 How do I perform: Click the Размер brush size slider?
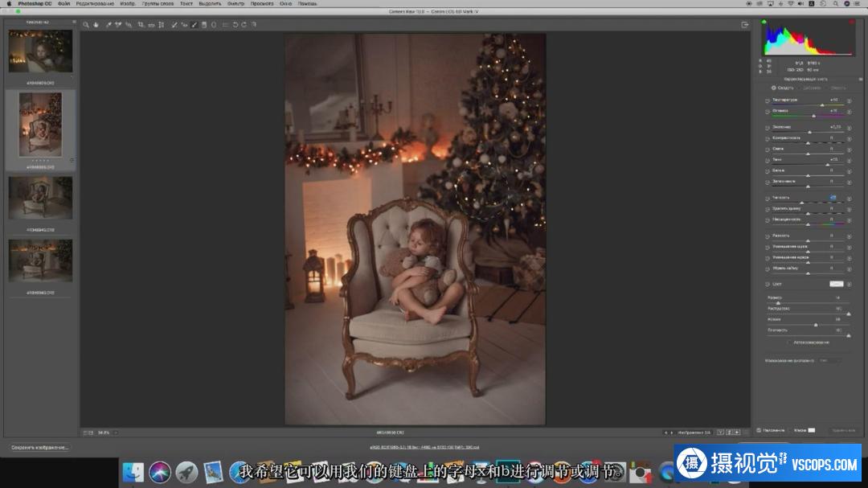coord(807,303)
